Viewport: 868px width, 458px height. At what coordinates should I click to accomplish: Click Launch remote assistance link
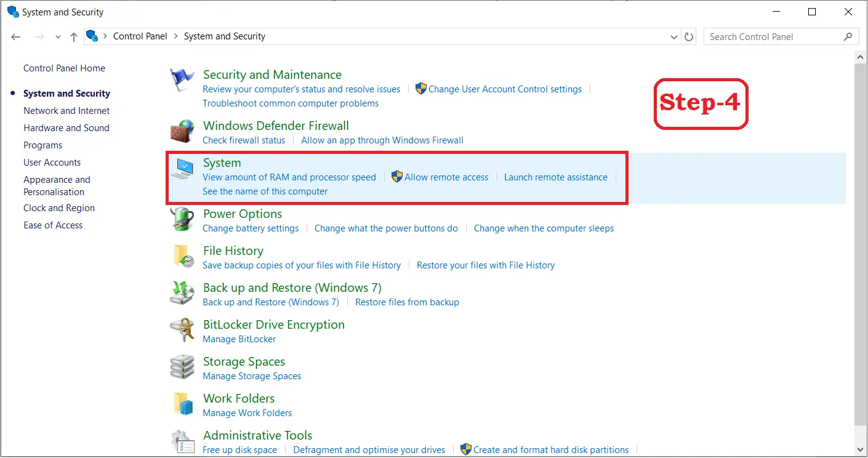click(556, 177)
